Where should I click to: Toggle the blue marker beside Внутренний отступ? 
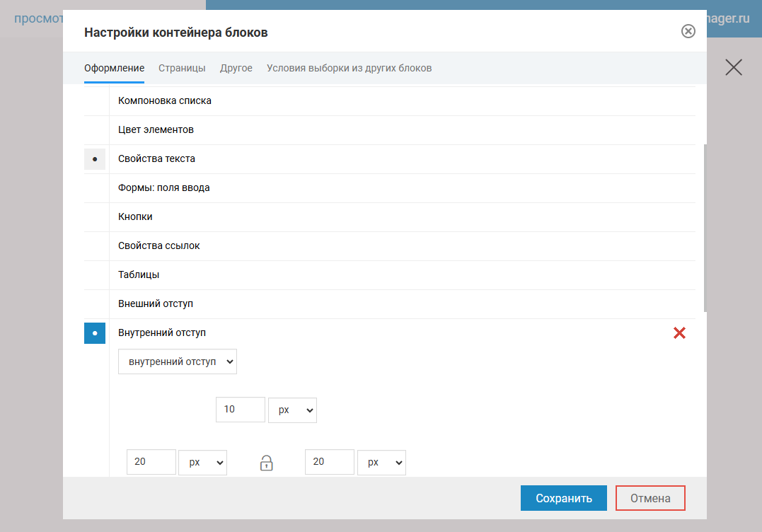95,333
